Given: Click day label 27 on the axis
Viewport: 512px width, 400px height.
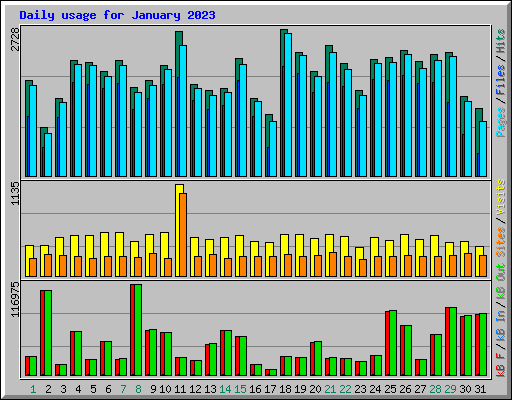Looking at the screenshot, I should [x=420, y=389].
